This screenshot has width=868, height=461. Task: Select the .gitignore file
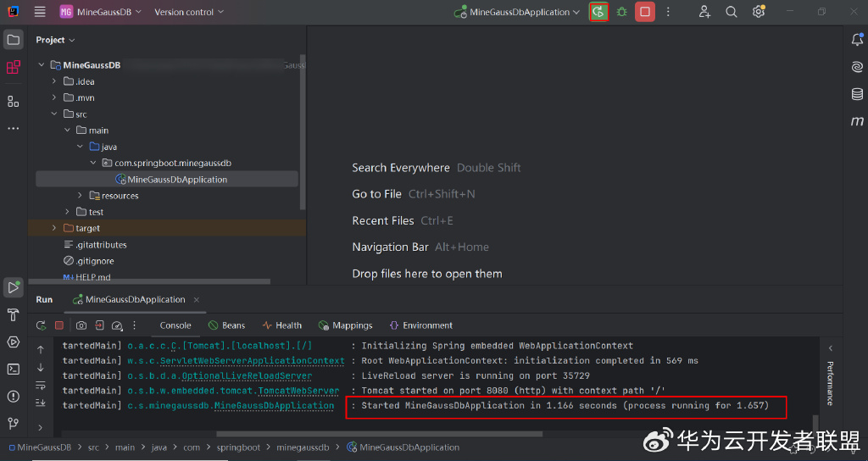(88, 261)
